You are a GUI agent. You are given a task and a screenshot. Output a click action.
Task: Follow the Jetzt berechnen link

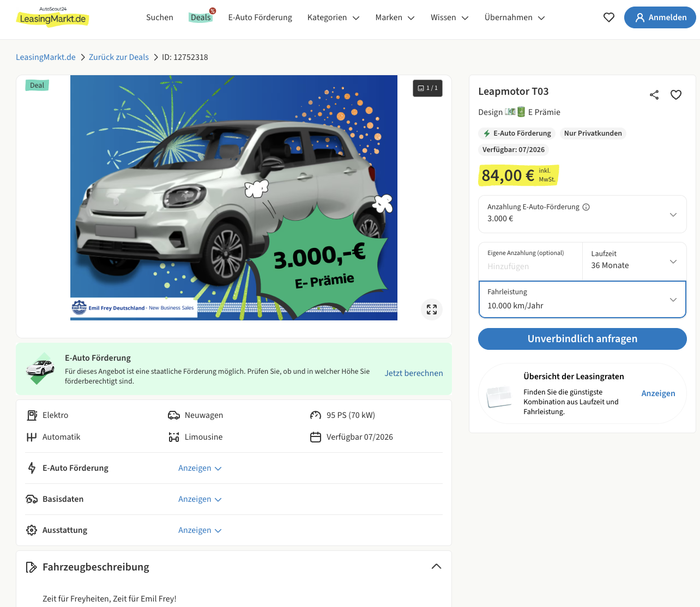413,373
